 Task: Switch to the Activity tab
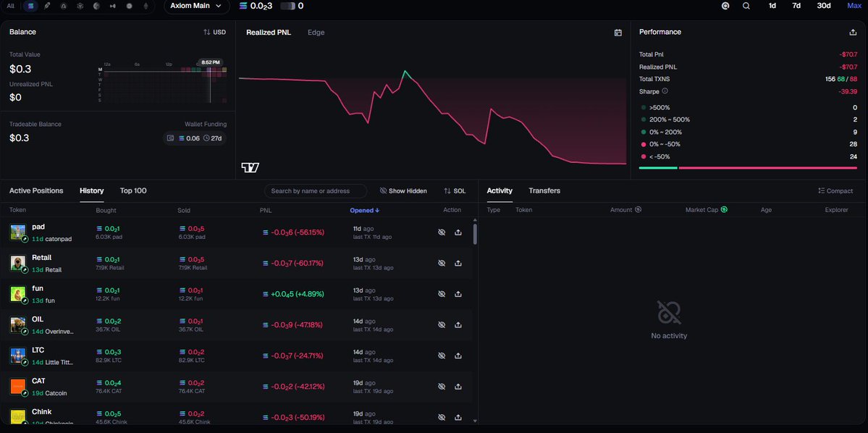point(500,190)
